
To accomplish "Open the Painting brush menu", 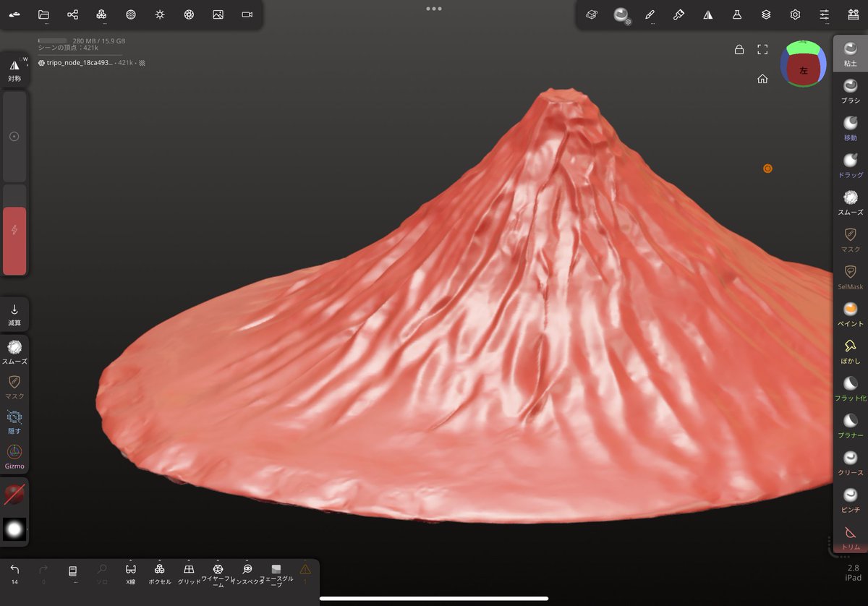I will coord(678,14).
